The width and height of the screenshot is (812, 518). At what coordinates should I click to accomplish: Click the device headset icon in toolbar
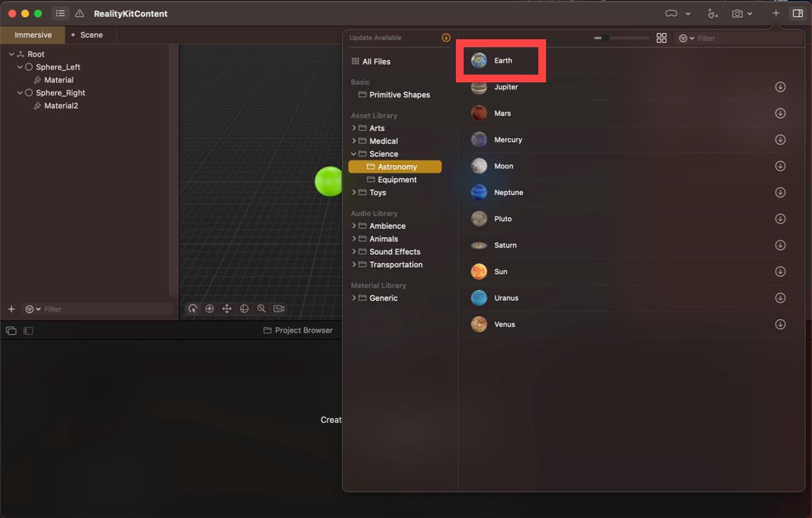pyautogui.click(x=671, y=14)
